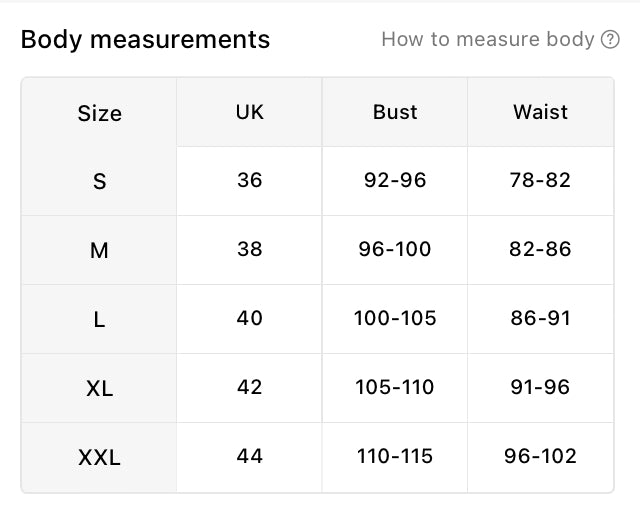Viewport: 640px width, 510px height.
Task: Select the M size row label
Action: click(x=99, y=250)
